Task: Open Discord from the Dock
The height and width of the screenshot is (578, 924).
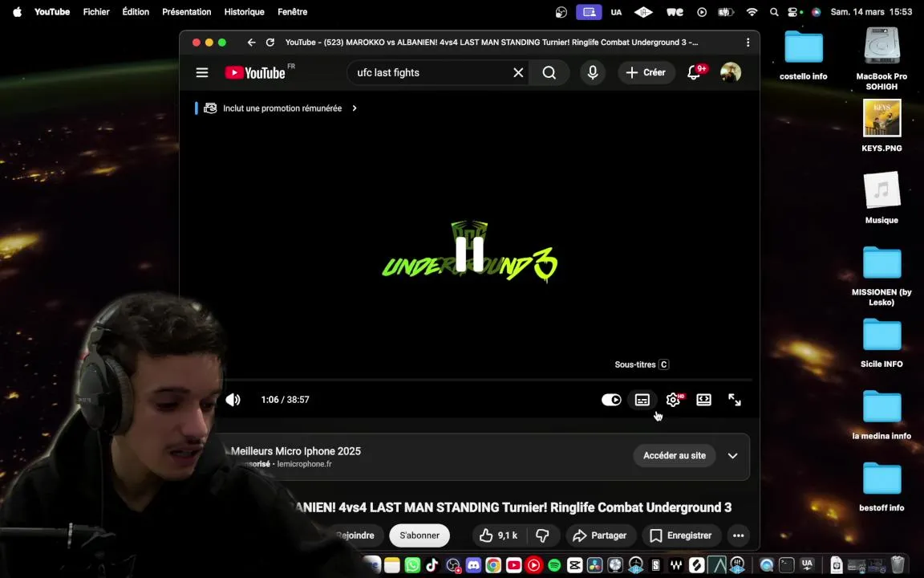Action: [x=473, y=565]
